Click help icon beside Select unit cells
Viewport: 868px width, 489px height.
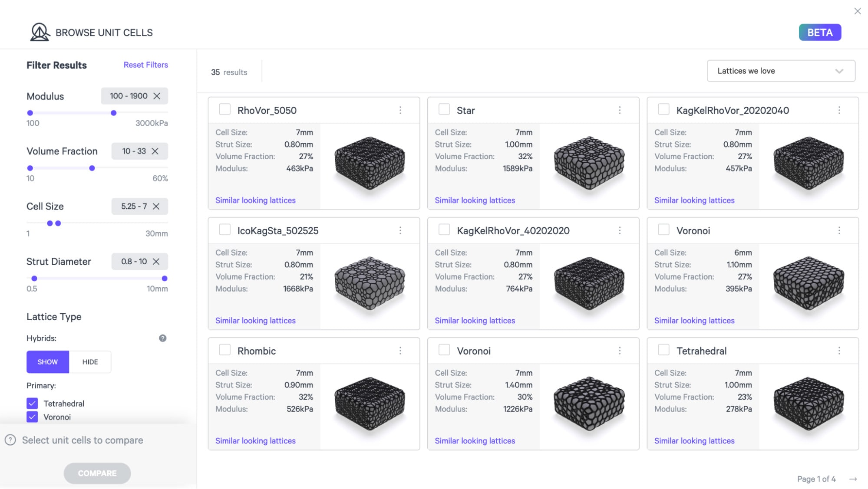[x=10, y=440]
